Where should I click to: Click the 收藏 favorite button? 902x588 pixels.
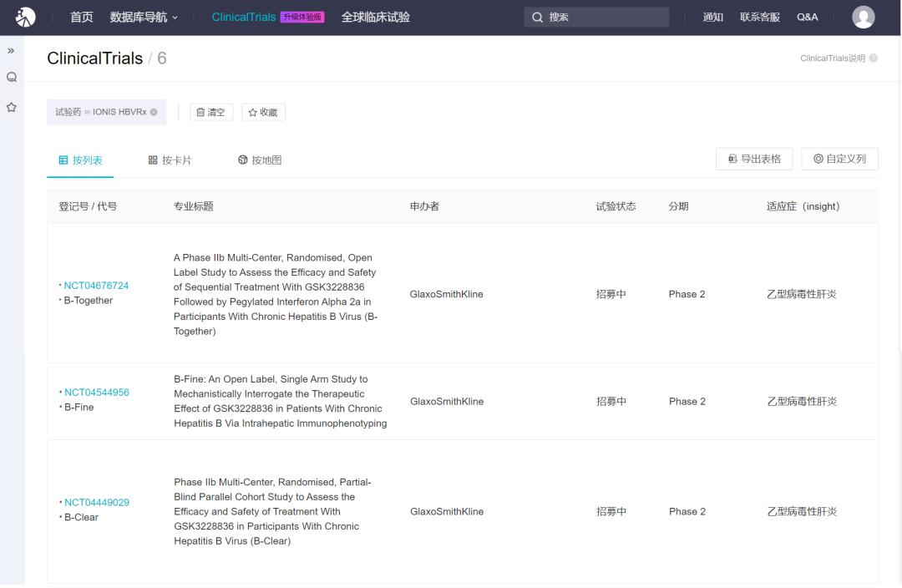[263, 112]
